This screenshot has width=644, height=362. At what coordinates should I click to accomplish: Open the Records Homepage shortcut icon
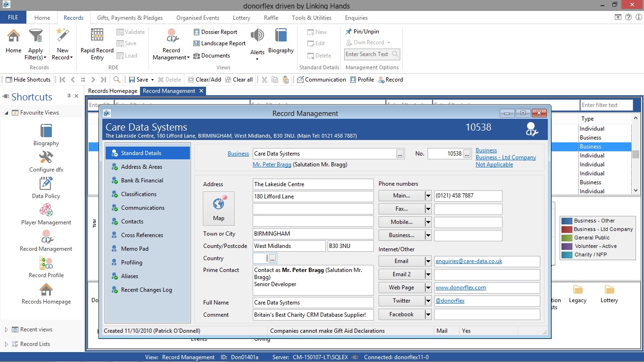(46, 289)
